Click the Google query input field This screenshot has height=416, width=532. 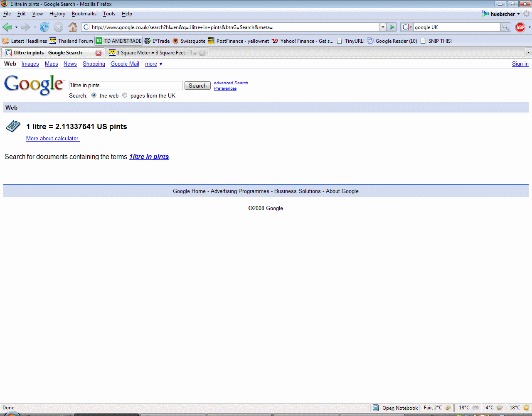(126, 86)
